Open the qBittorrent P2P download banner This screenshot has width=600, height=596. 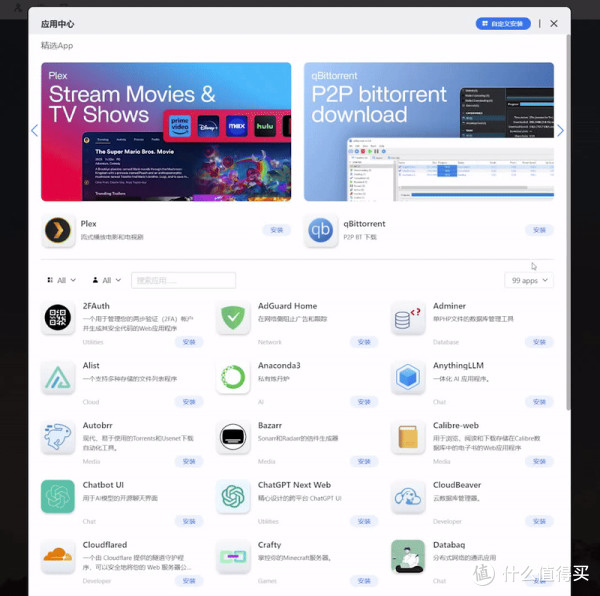tap(429, 132)
